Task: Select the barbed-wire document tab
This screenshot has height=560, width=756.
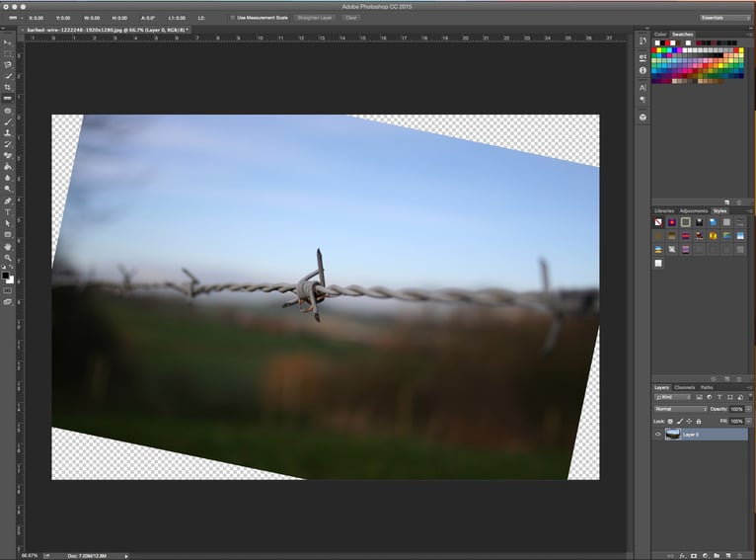Action: pyautogui.click(x=105, y=30)
